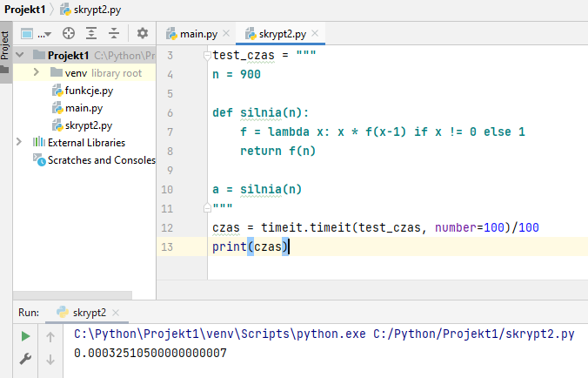Click the Expand All icon in project toolbar
The height and width of the screenshot is (378, 588).
[90, 34]
